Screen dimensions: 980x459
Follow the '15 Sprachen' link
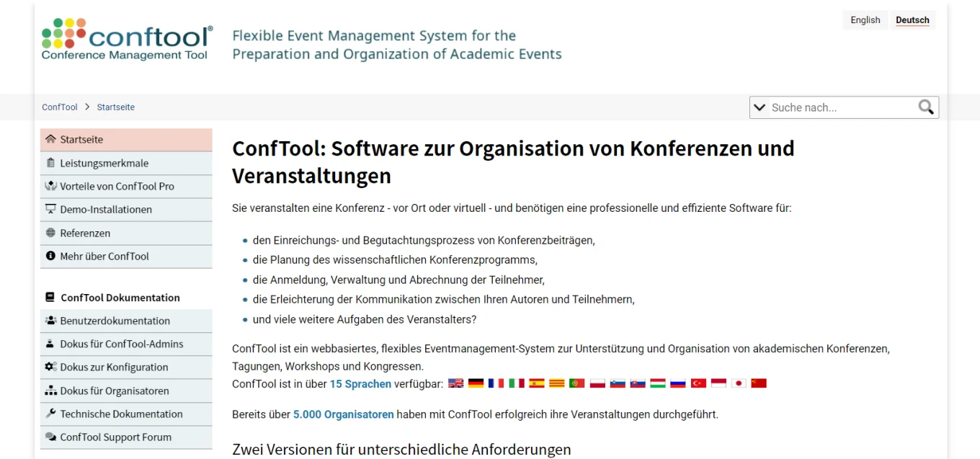[360, 384]
